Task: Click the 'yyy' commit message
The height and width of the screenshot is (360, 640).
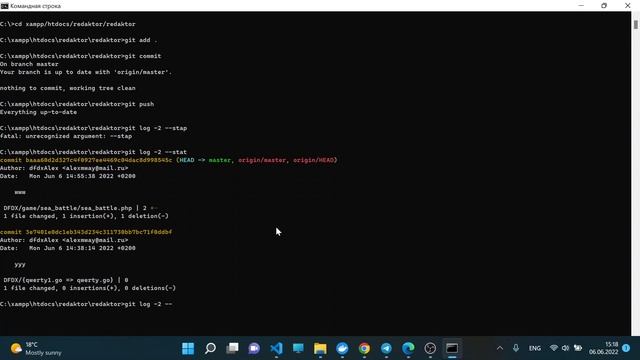Action: pyautogui.click(x=20, y=264)
